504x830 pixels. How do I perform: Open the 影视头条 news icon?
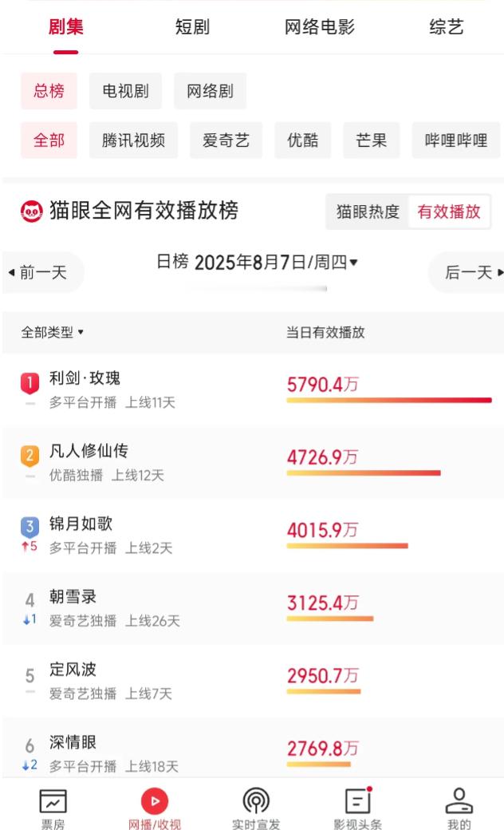tap(358, 800)
